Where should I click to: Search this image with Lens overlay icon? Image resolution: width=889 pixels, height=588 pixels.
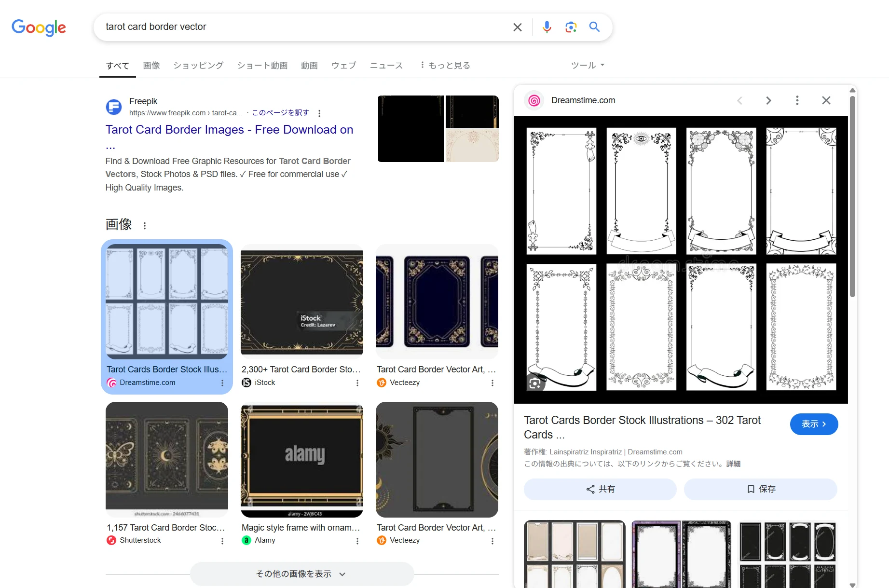[535, 383]
